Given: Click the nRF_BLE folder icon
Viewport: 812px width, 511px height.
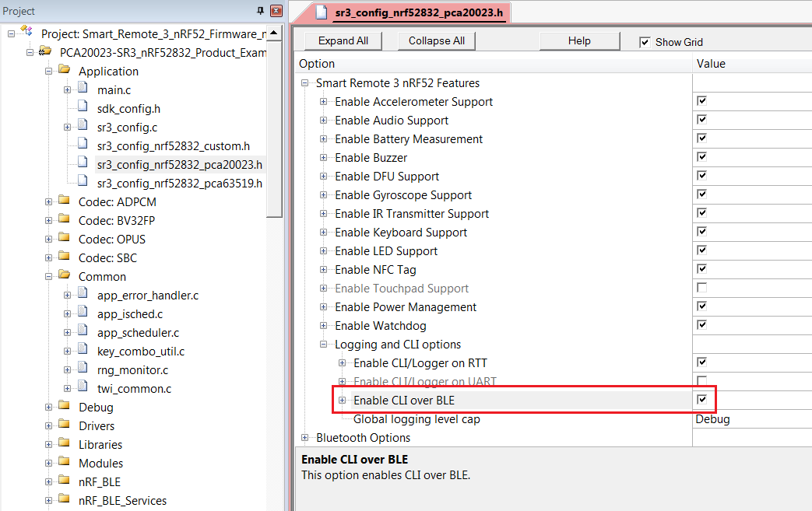Looking at the screenshot, I should pyautogui.click(x=64, y=480).
